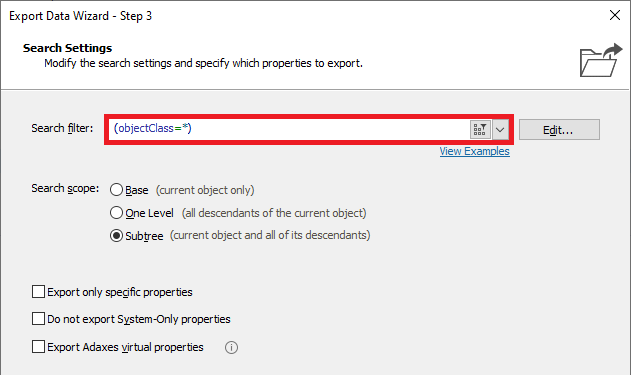
Task: Click the 'Search Settings' heading
Action: coord(67,48)
